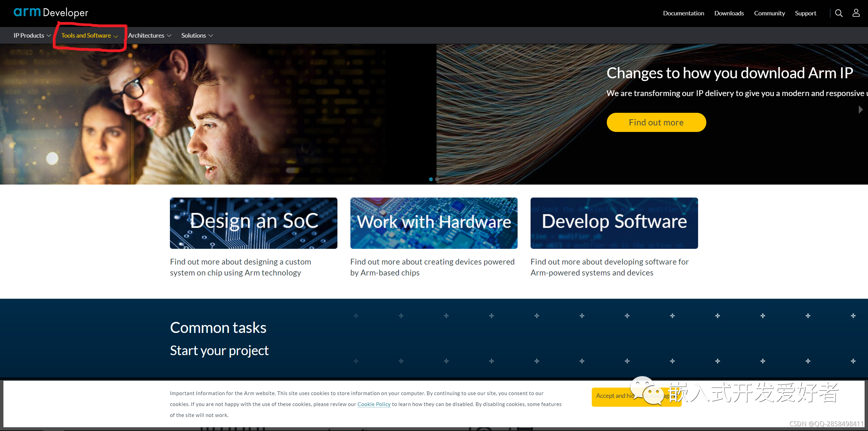Go to next carousel slide arrow
Viewport: 868px width, 431px height.
pyautogui.click(x=860, y=109)
